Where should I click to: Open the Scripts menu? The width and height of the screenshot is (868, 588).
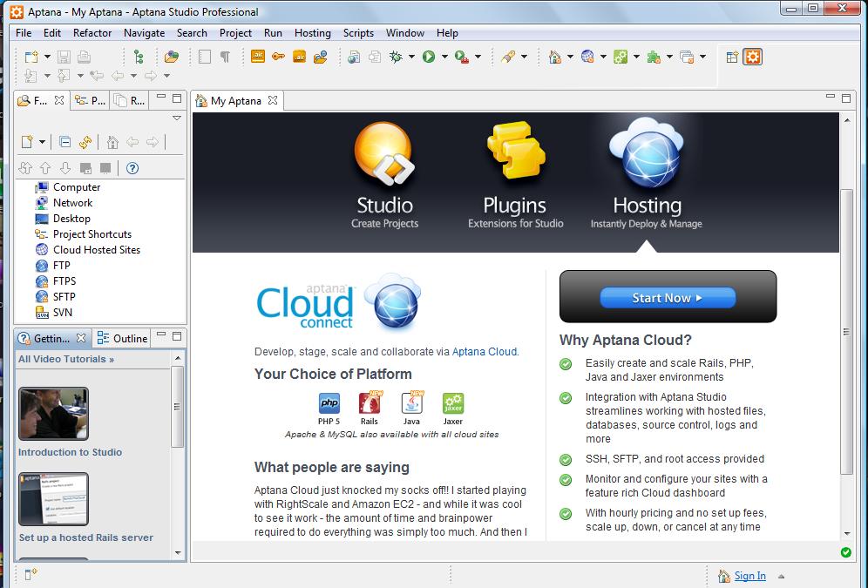tap(358, 33)
